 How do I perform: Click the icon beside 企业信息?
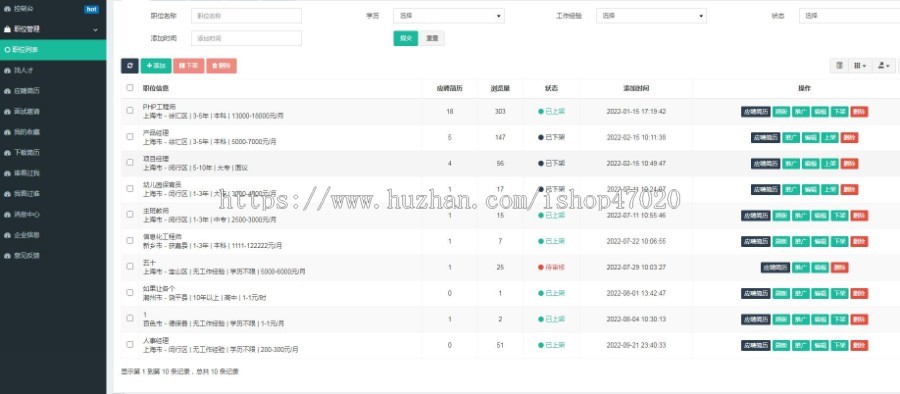click(7, 235)
